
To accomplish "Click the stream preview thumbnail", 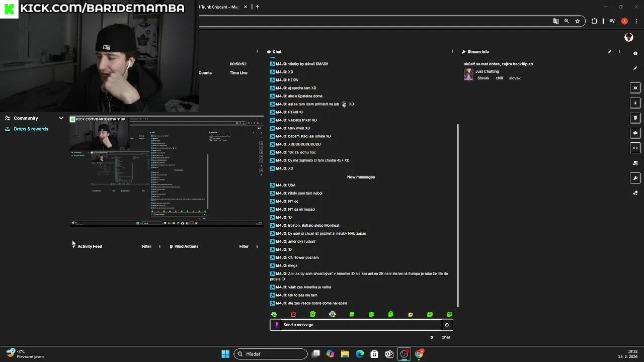I will (x=167, y=171).
